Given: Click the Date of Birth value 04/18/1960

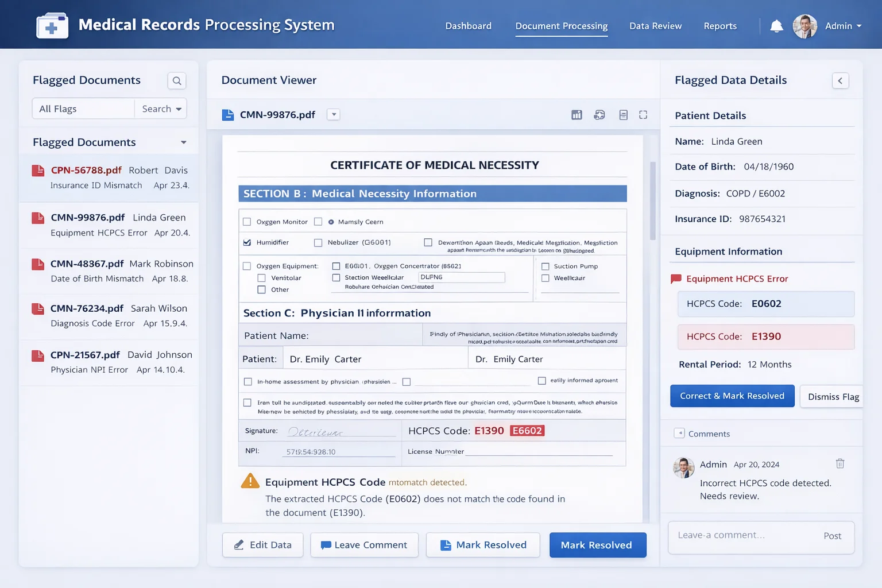Looking at the screenshot, I should point(768,167).
